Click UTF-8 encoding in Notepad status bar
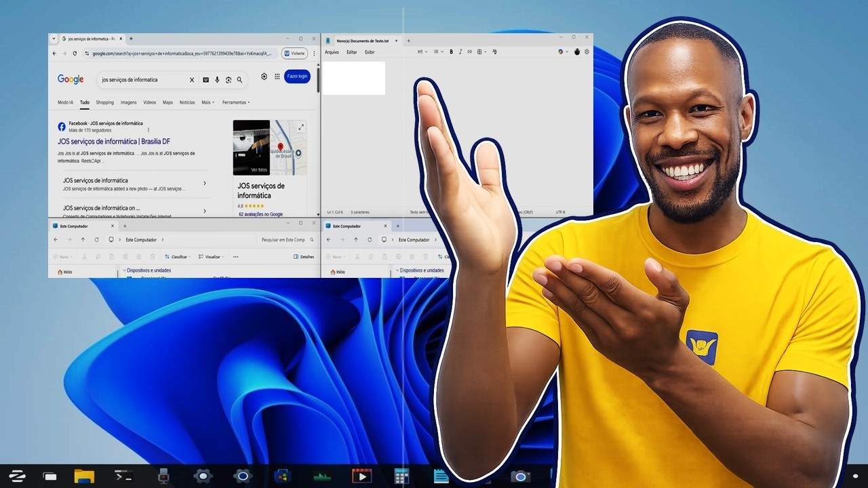Image resolution: width=868 pixels, height=488 pixels. click(x=560, y=212)
